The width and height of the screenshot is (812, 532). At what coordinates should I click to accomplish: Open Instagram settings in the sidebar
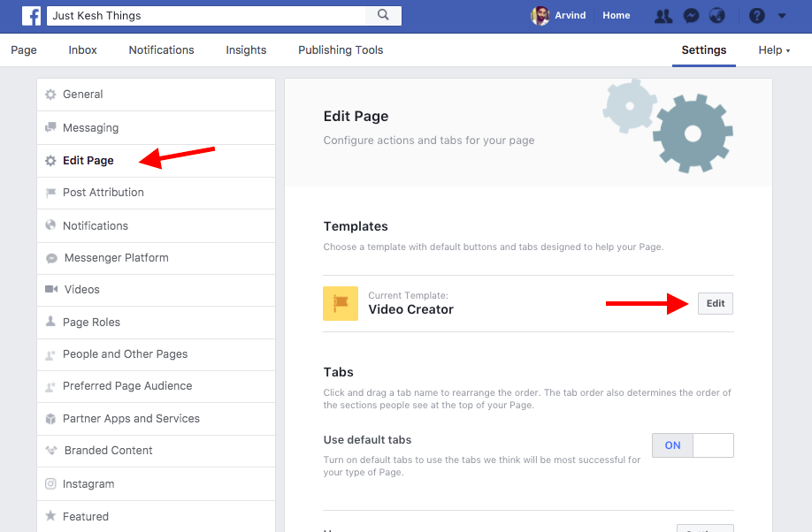tap(88, 484)
